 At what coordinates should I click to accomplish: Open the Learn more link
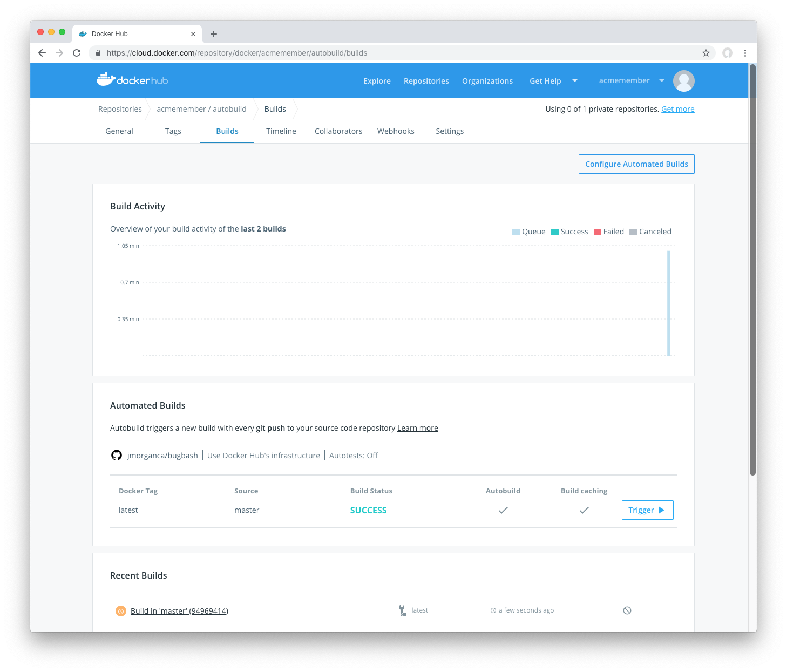(x=417, y=427)
